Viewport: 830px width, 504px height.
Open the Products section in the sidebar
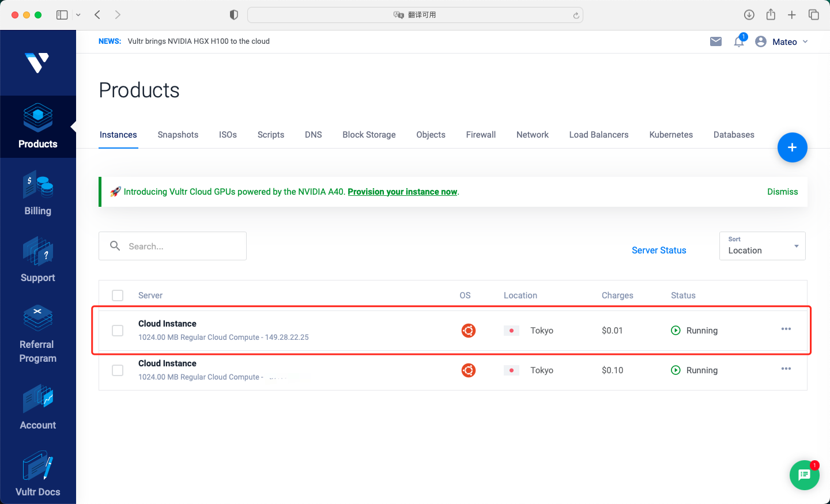(x=38, y=127)
